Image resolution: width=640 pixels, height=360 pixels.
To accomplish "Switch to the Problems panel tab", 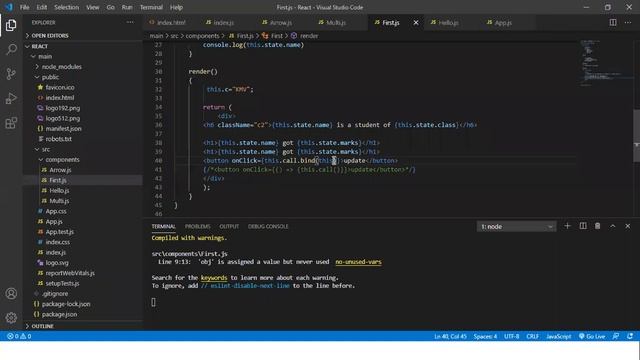I will click(x=198, y=227).
